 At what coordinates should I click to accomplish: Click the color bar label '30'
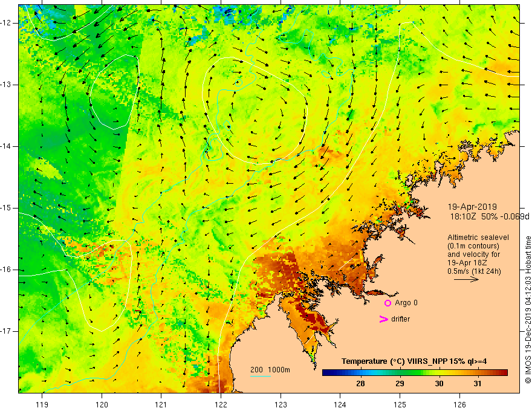click(x=439, y=384)
